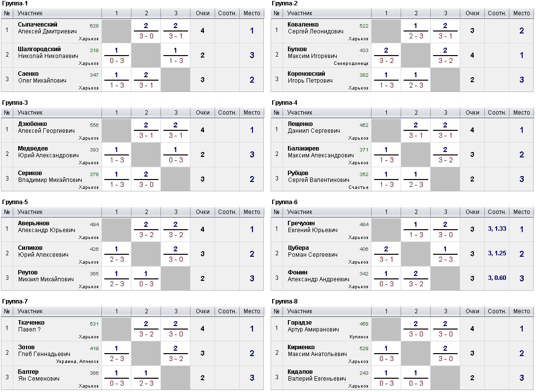Click player Лещенко Даниил Сергеевич
The image size is (536, 392).
pyautogui.click(x=314, y=127)
